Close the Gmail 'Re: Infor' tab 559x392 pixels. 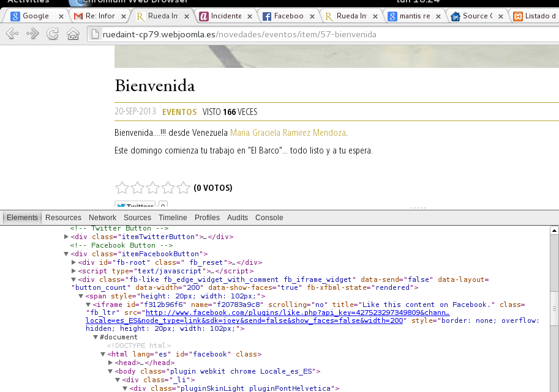pos(123,17)
